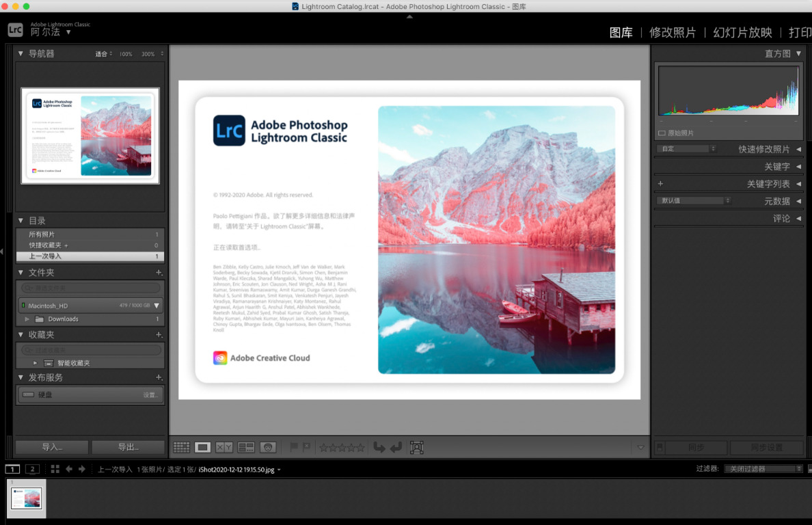
Task: Expand the 元数据 panel
Action: coord(799,201)
